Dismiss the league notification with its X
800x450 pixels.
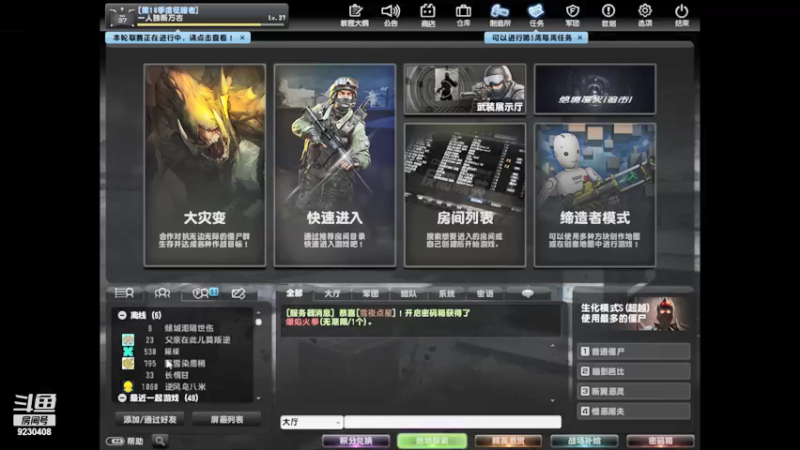click(242, 38)
